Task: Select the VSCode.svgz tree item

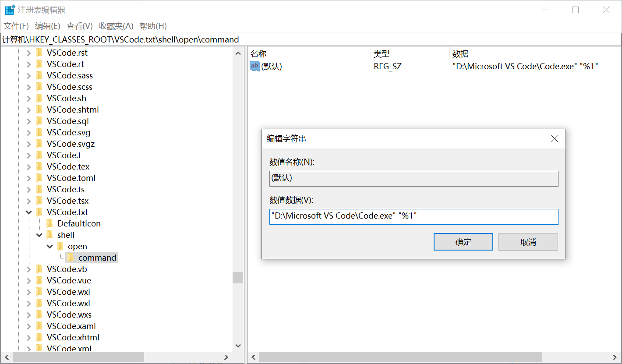Action: [71, 144]
